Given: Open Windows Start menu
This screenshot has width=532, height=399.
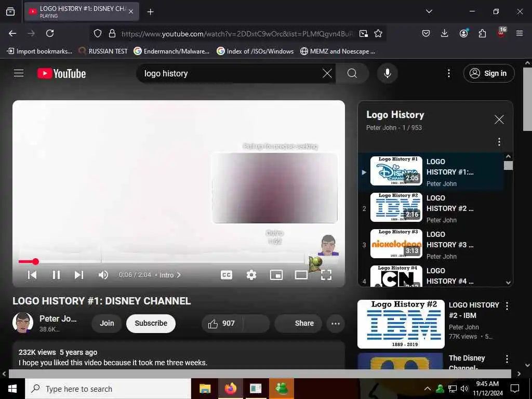Looking at the screenshot, I should pos(12,389).
